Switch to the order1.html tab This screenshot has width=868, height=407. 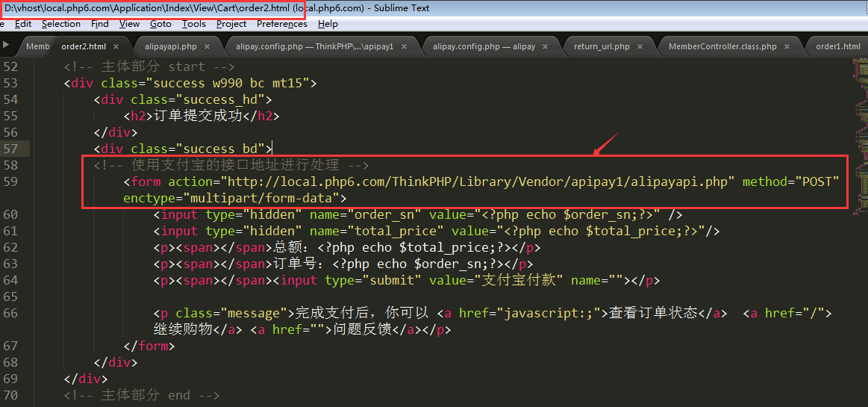click(x=837, y=46)
